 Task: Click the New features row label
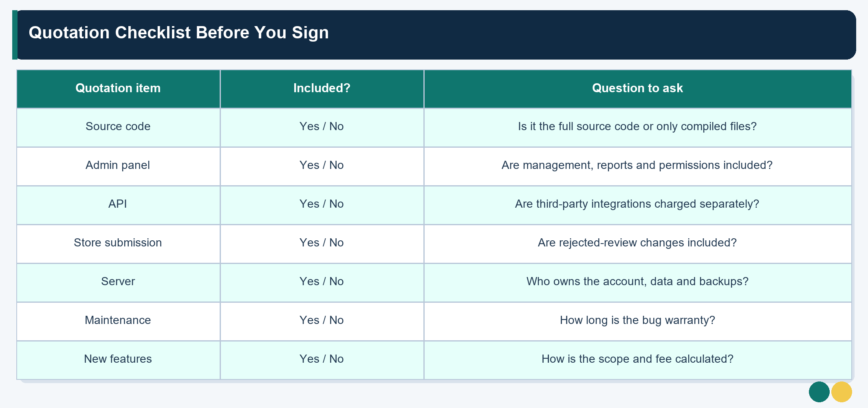click(x=118, y=359)
